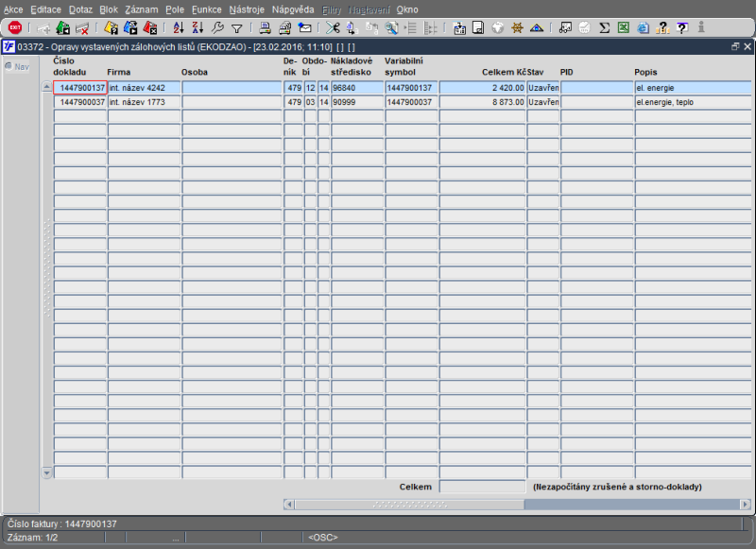Click the import-into-table toolbar icon
756x549 pixels.
pos(459,28)
